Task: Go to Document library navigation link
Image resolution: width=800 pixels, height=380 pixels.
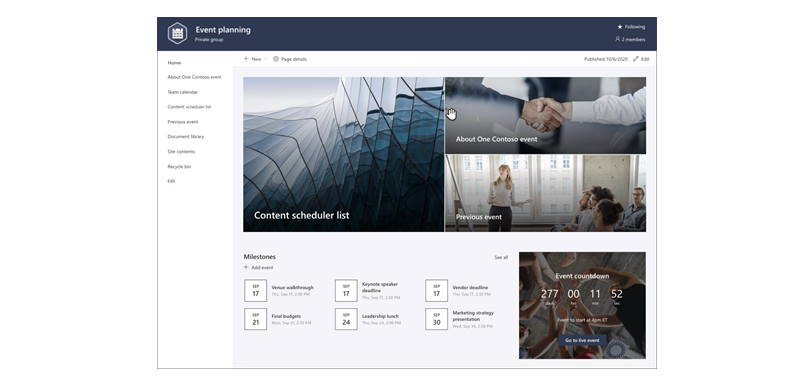Action: click(186, 137)
